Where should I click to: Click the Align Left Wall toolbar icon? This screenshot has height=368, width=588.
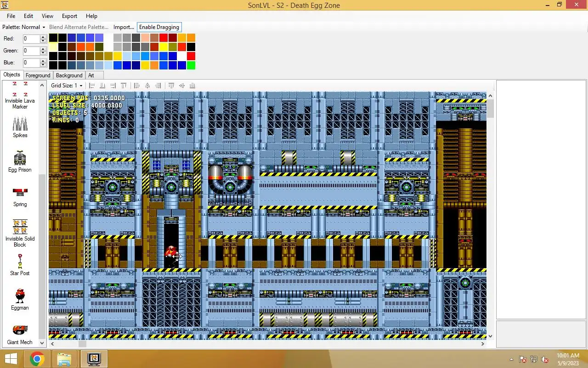point(92,86)
